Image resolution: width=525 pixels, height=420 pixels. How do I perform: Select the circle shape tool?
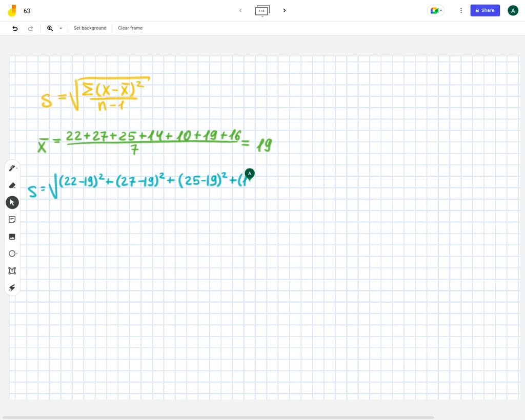click(12, 253)
